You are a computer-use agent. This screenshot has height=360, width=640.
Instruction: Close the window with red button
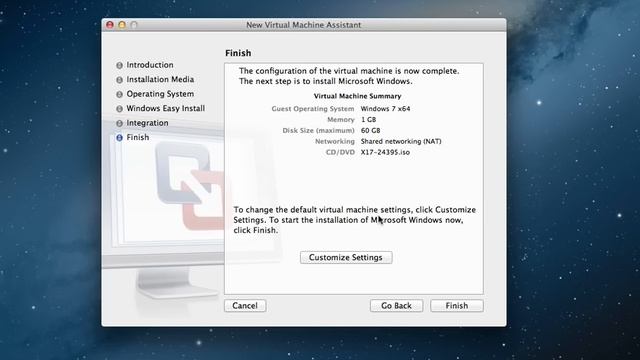[x=110, y=25]
